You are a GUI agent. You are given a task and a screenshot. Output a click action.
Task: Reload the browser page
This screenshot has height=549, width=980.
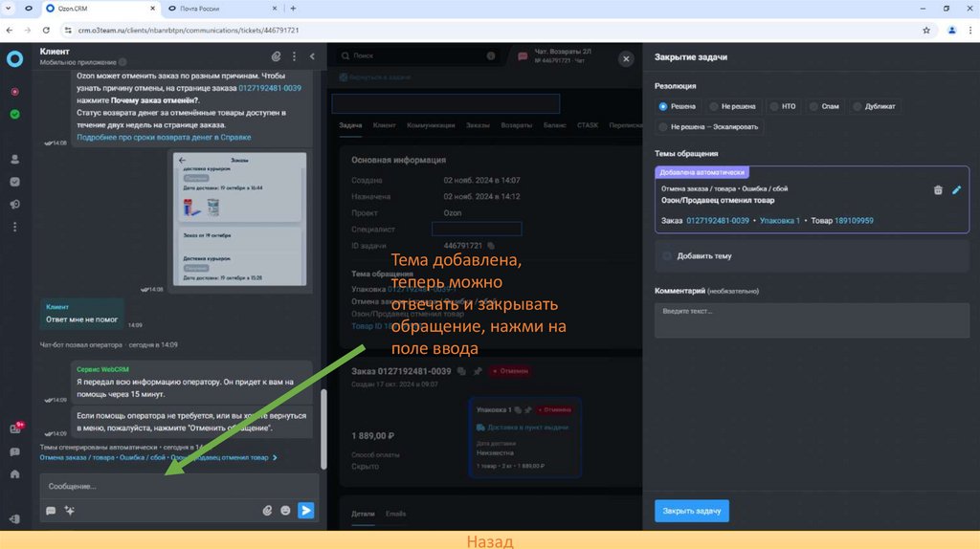(x=46, y=30)
